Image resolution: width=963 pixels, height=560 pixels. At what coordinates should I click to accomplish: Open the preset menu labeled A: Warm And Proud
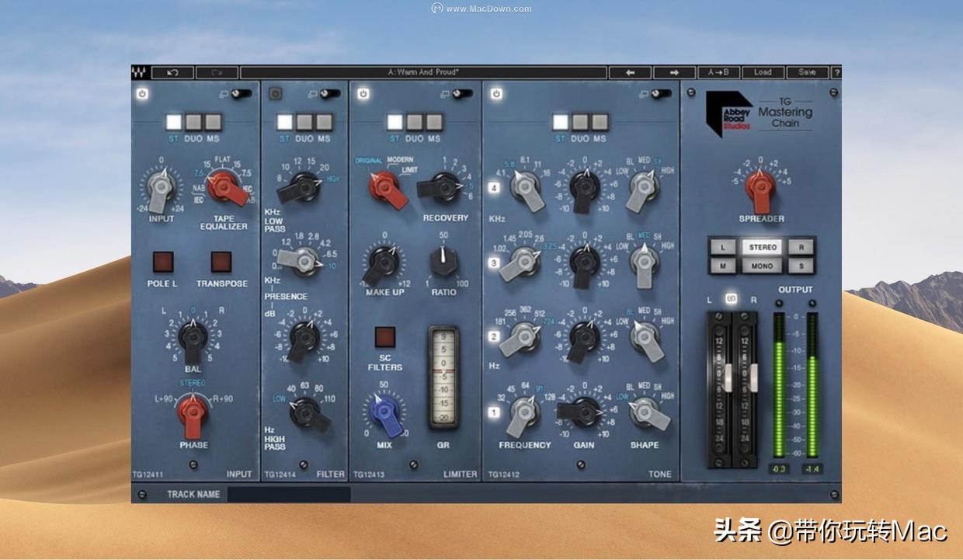click(x=423, y=71)
